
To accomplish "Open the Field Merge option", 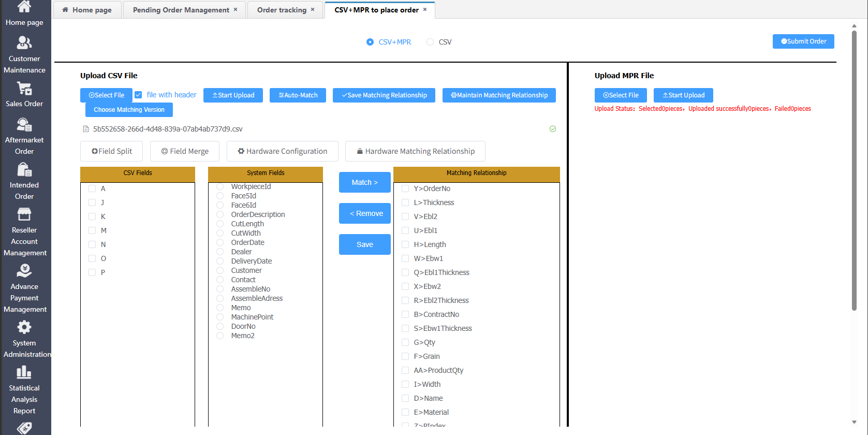I will pyautogui.click(x=185, y=151).
